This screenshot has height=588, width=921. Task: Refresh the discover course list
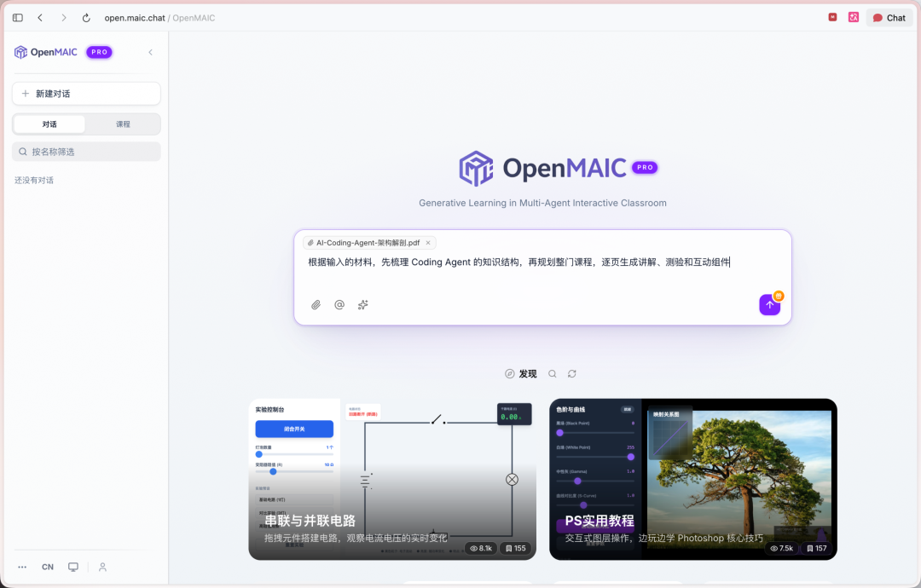tap(572, 374)
